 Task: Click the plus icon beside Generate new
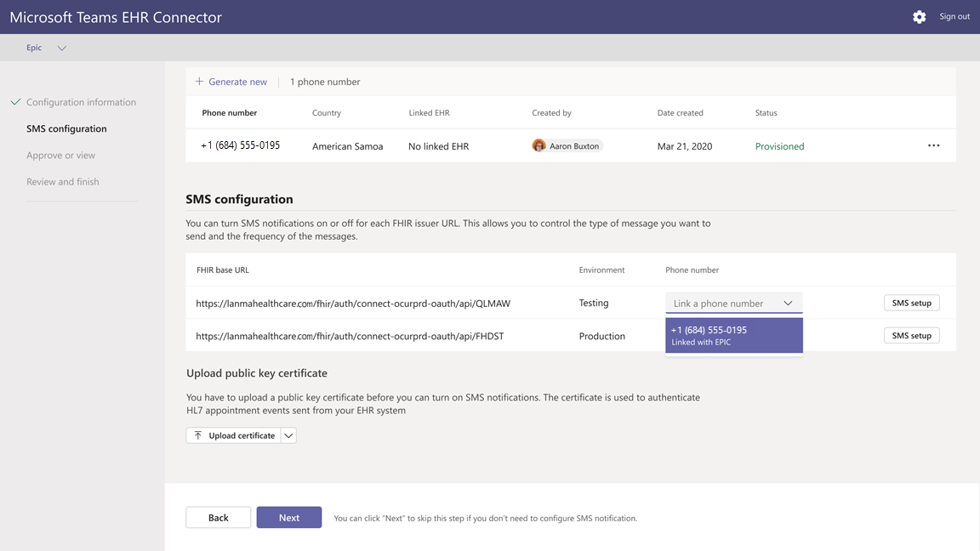(199, 82)
